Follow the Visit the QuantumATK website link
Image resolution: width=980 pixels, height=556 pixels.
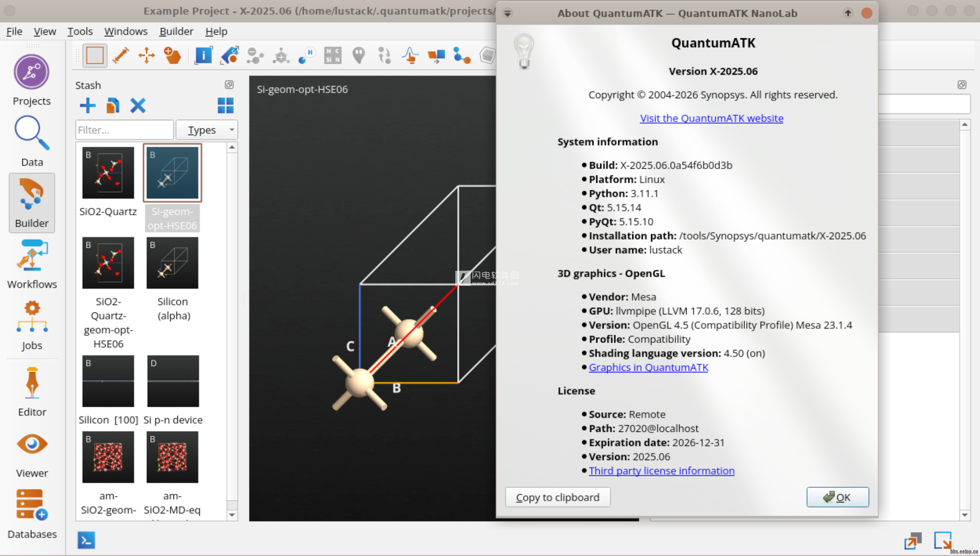point(711,118)
